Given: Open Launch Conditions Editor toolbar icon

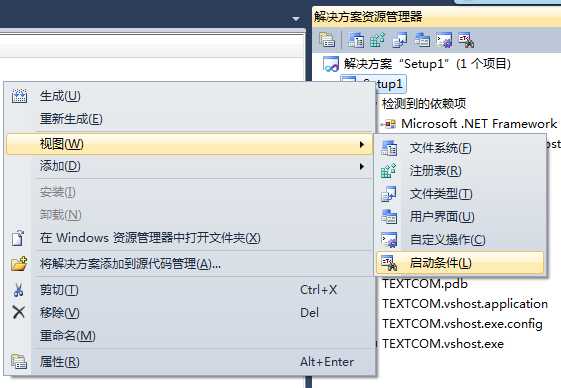Looking at the screenshot, I should [x=466, y=40].
